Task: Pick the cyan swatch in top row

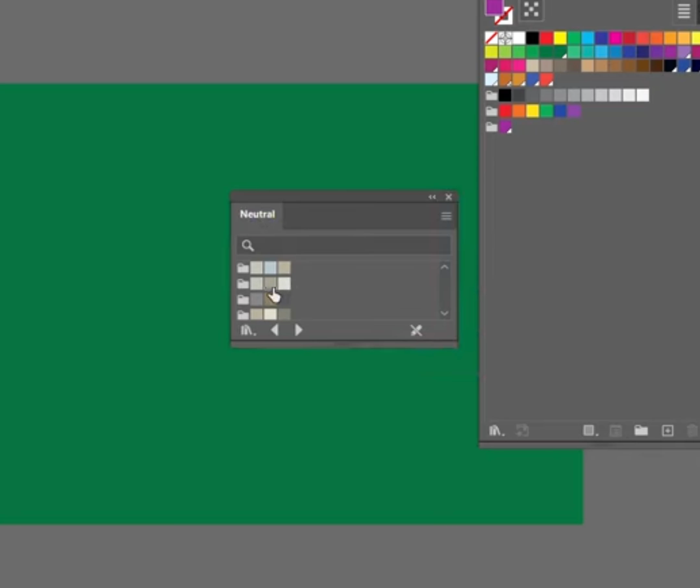Action: [x=588, y=38]
